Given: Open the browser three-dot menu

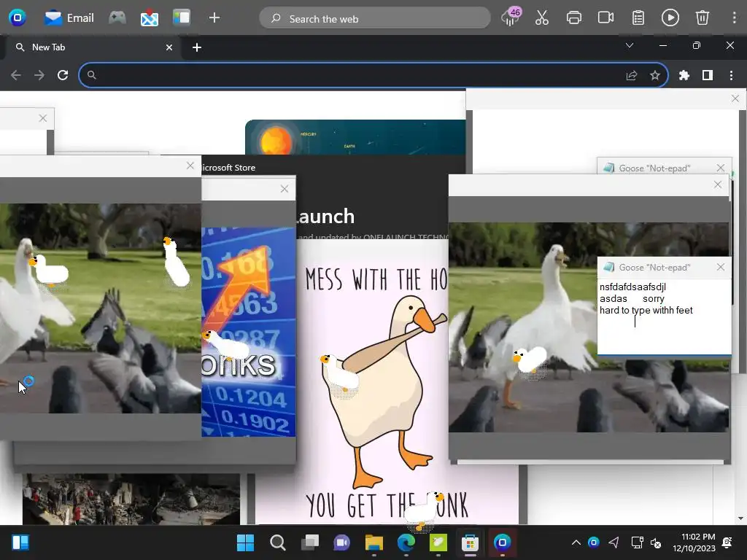Looking at the screenshot, I should click(x=731, y=75).
